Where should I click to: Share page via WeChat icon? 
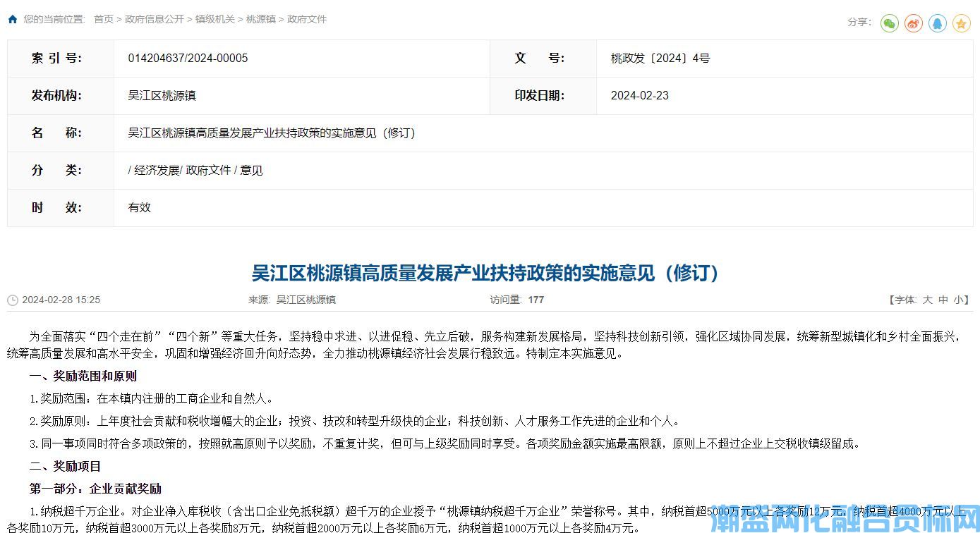pos(889,23)
